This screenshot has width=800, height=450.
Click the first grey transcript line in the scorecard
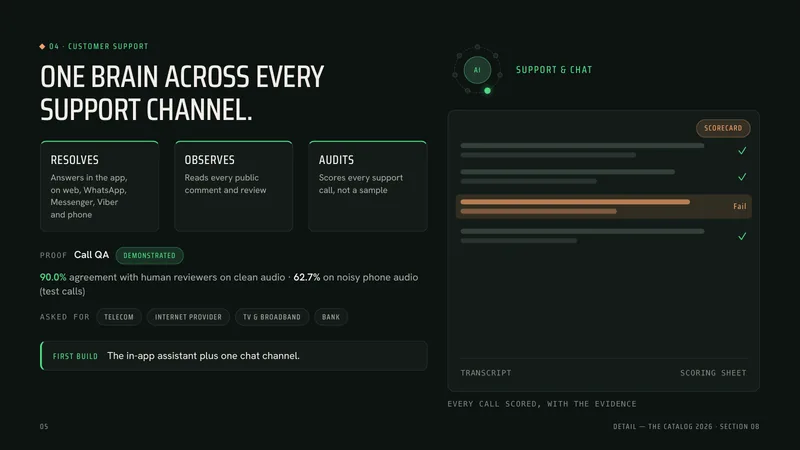582,145
